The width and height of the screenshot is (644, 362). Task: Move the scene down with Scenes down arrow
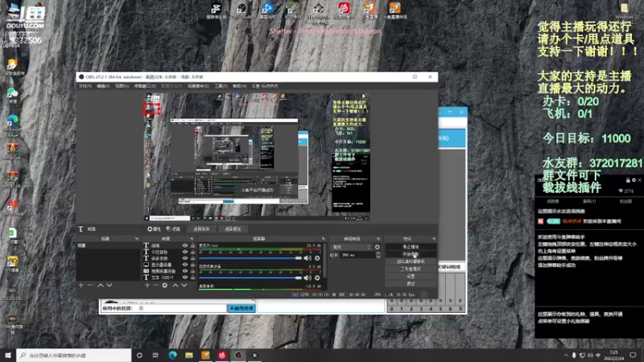pyautogui.click(x=109, y=286)
